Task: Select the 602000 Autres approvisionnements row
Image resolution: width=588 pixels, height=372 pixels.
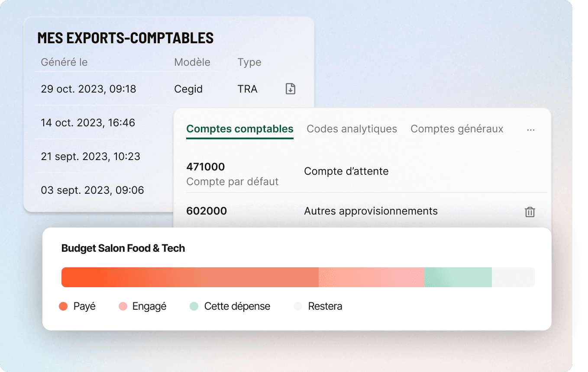Action: tap(303, 211)
